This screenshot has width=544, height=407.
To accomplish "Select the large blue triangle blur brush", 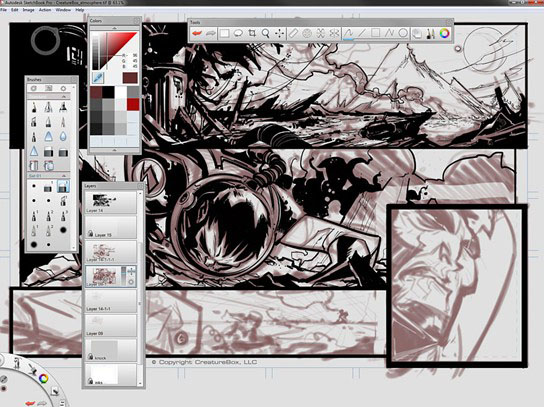I will tap(48, 136).
